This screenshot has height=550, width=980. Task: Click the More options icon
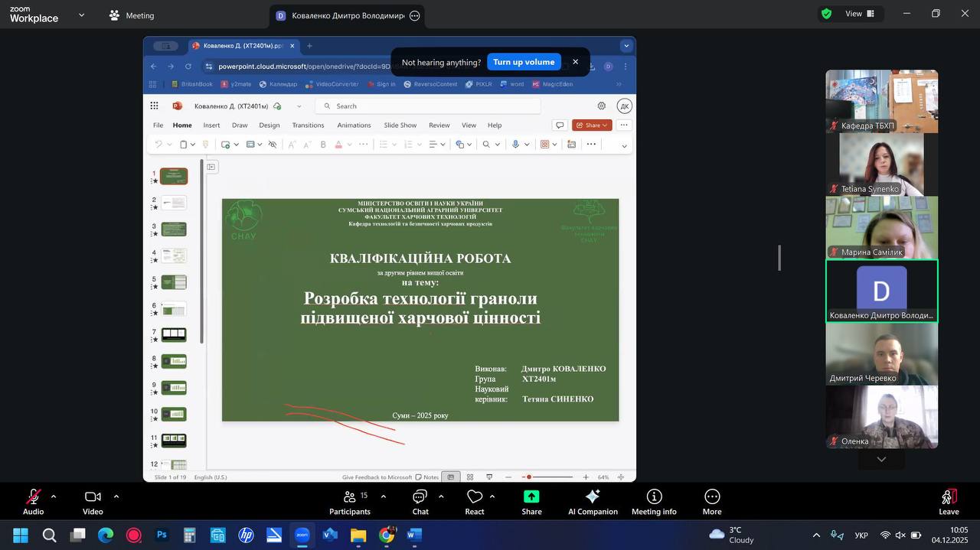(712, 502)
